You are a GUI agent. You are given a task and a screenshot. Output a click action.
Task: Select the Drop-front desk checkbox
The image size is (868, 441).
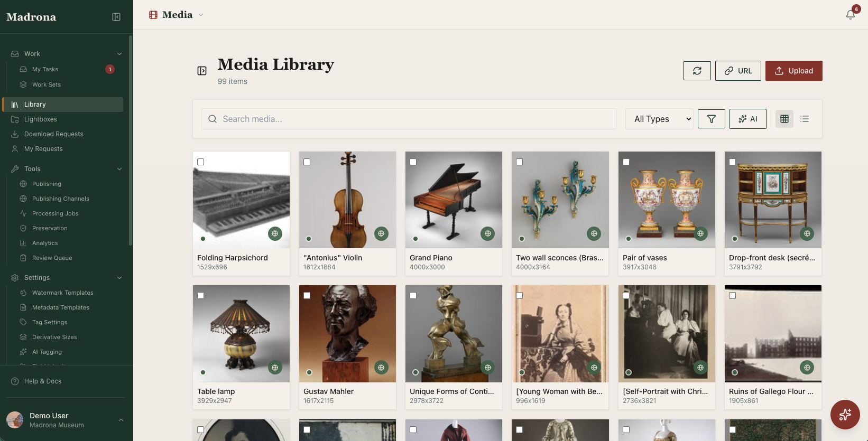coord(733,162)
